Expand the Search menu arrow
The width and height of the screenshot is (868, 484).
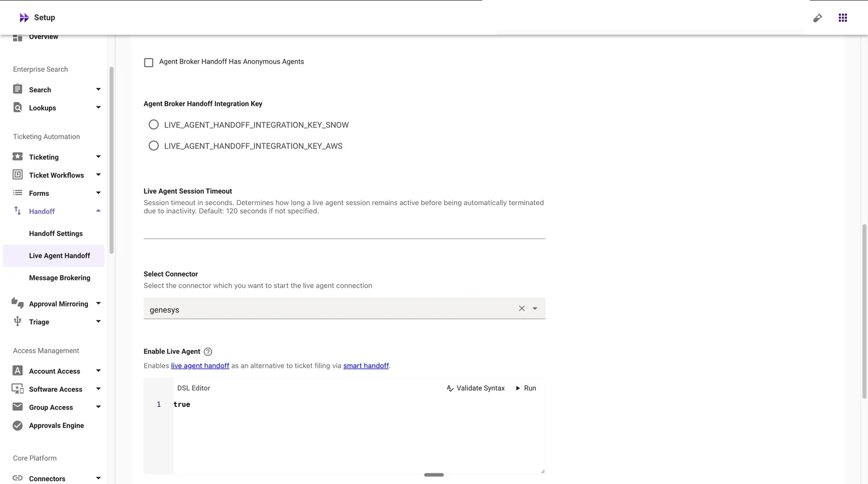[x=98, y=90]
